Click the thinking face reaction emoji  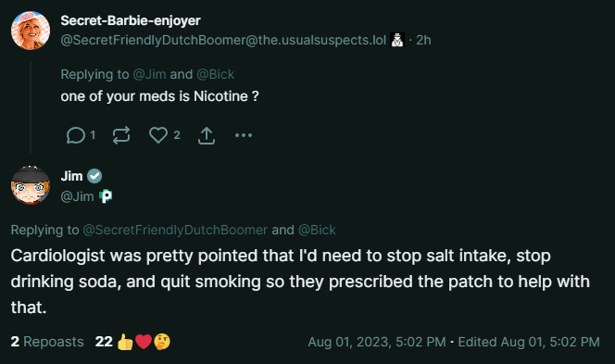click(162, 342)
